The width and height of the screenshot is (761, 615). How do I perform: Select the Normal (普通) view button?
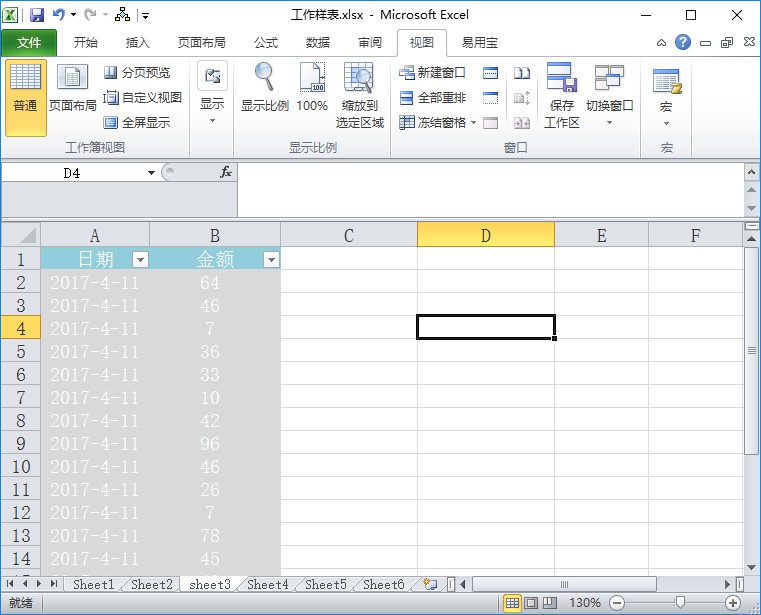coord(26,97)
